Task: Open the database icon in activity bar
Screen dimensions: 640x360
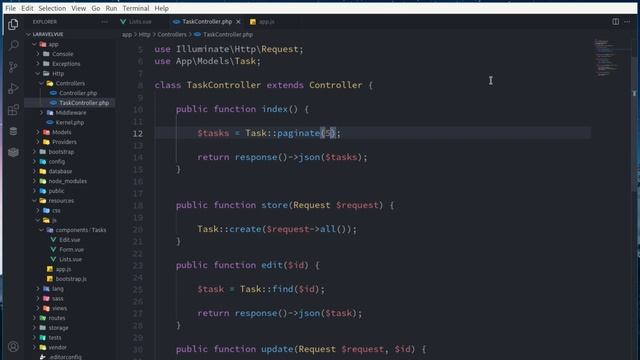Action: [13, 131]
